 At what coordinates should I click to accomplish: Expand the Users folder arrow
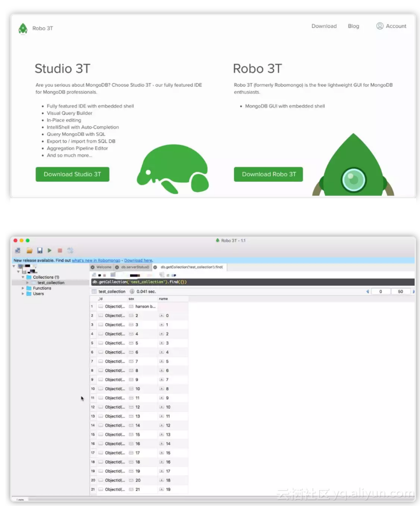pyautogui.click(x=23, y=293)
